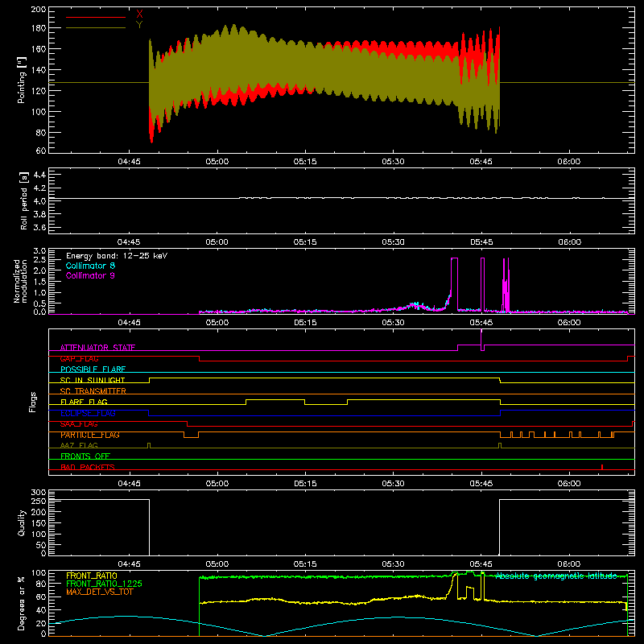This screenshot has width=644, height=644.
Task: Click the SC_IN_SUNLIGHT flag label
Action: coord(93,380)
